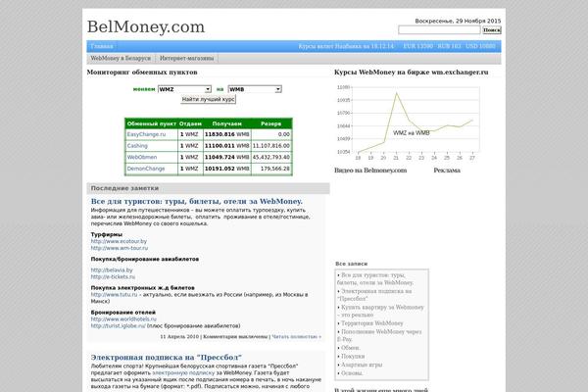Click the электронную подписку inline link

click(183, 372)
